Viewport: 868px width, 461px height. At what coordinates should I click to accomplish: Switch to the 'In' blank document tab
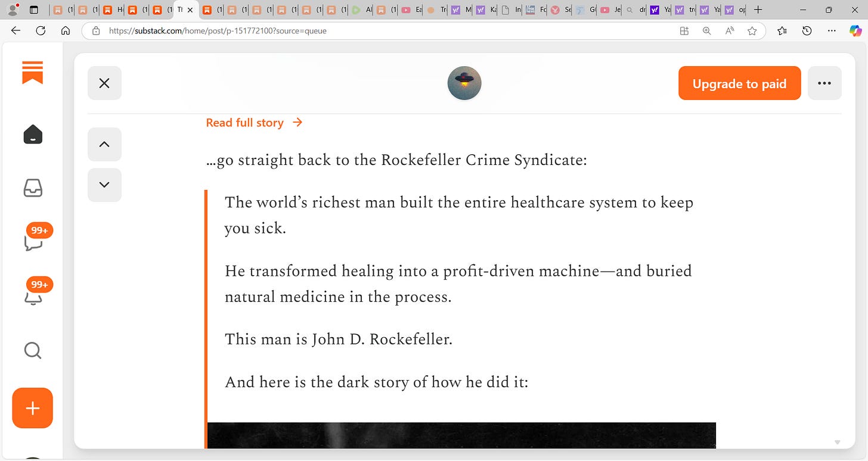[x=510, y=10]
